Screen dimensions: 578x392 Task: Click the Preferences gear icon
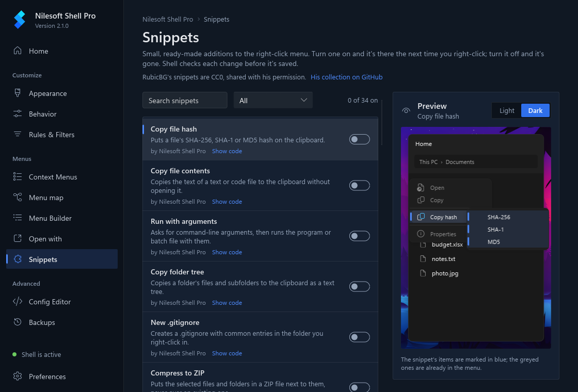tap(18, 376)
